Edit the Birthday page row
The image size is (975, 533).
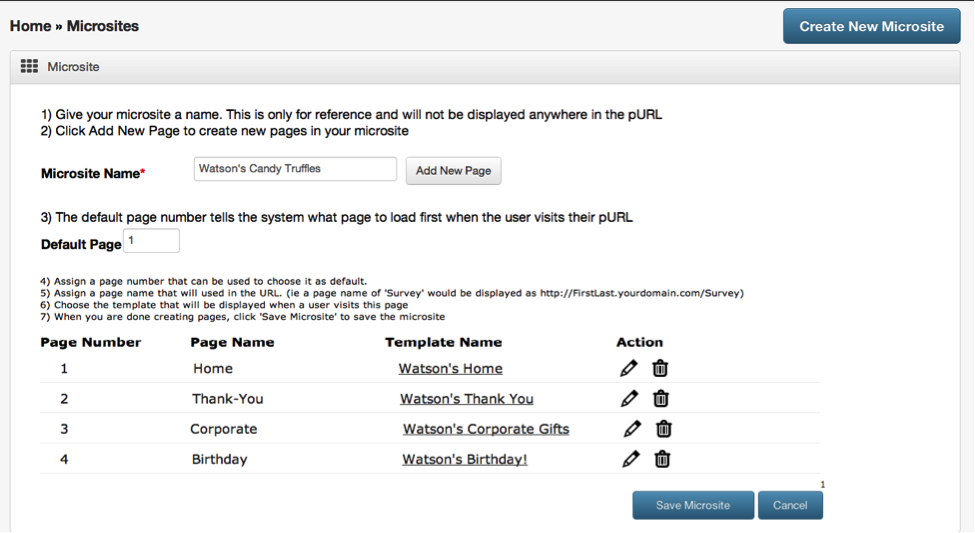(631, 459)
